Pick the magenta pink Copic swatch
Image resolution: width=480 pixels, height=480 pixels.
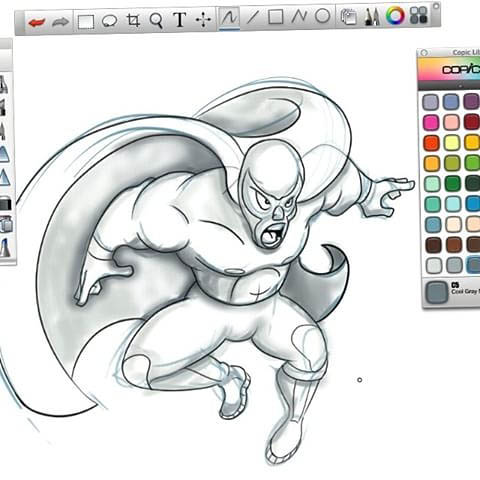pyautogui.click(x=431, y=122)
